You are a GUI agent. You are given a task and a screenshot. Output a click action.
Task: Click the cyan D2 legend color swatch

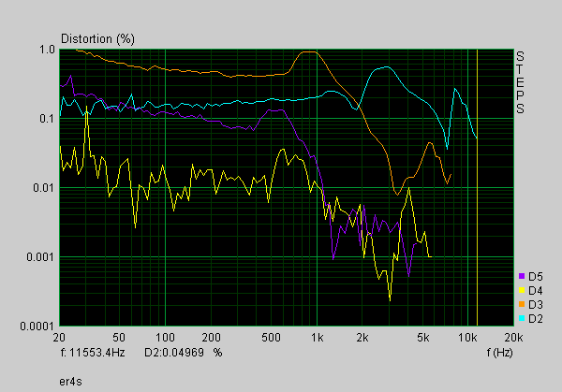[522, 318]
